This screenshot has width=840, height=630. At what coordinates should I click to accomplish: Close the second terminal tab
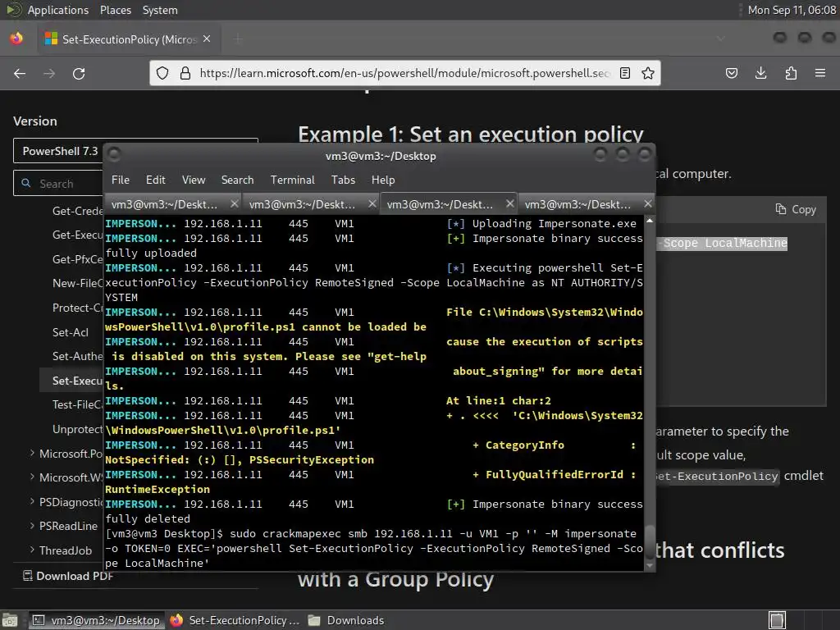[x=372, y=203]
